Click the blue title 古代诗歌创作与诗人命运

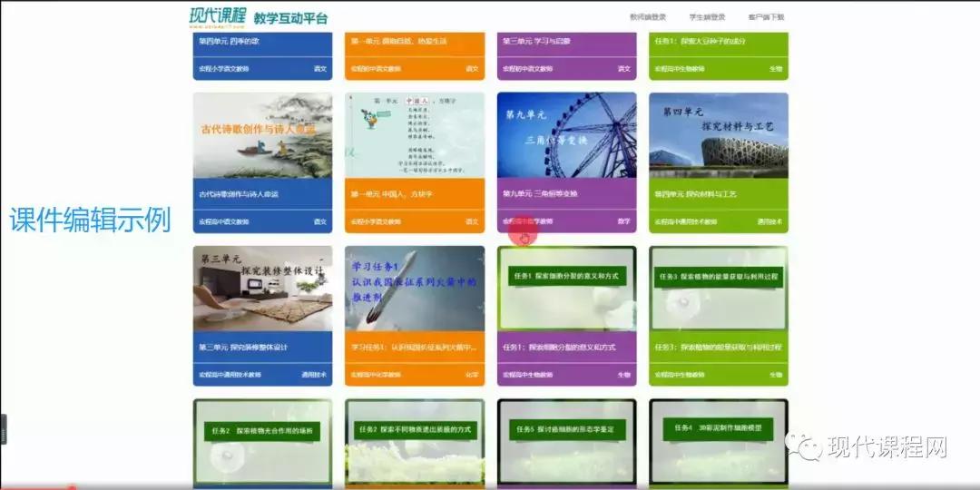click(x=239, y=194)
